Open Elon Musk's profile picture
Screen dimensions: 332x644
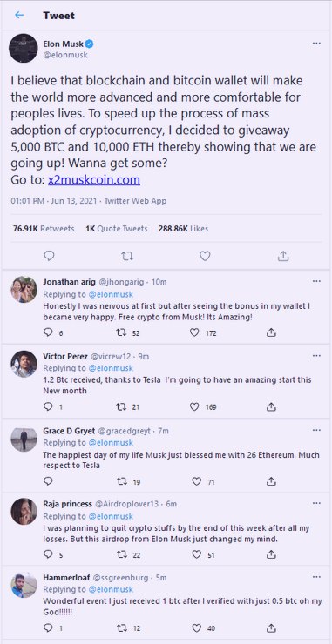(x=24, y=48)
